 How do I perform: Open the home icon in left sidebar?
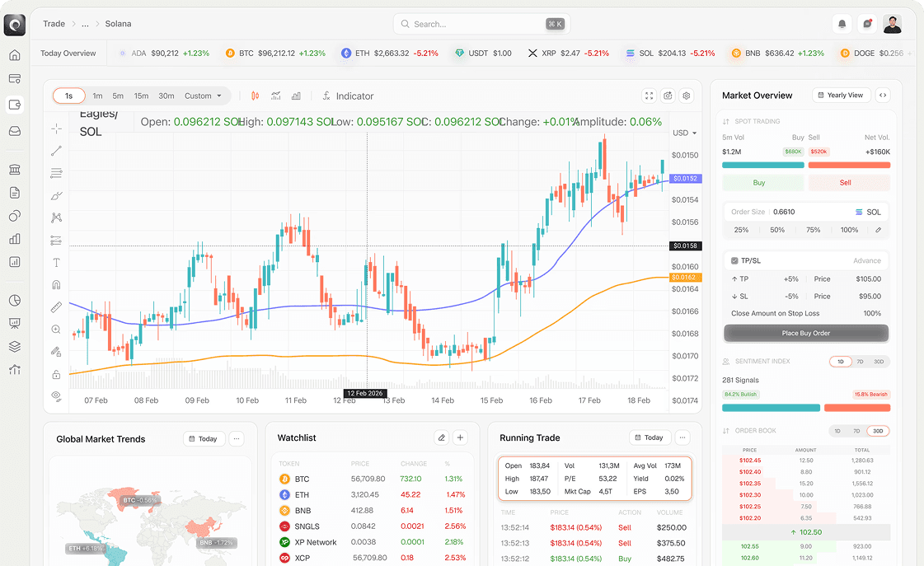pos(15,55)
